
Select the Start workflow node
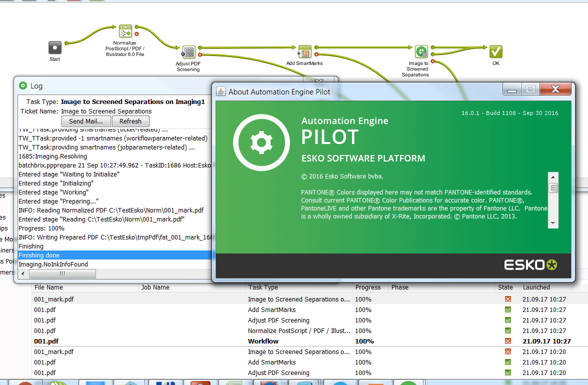click(x=55, y=47)
